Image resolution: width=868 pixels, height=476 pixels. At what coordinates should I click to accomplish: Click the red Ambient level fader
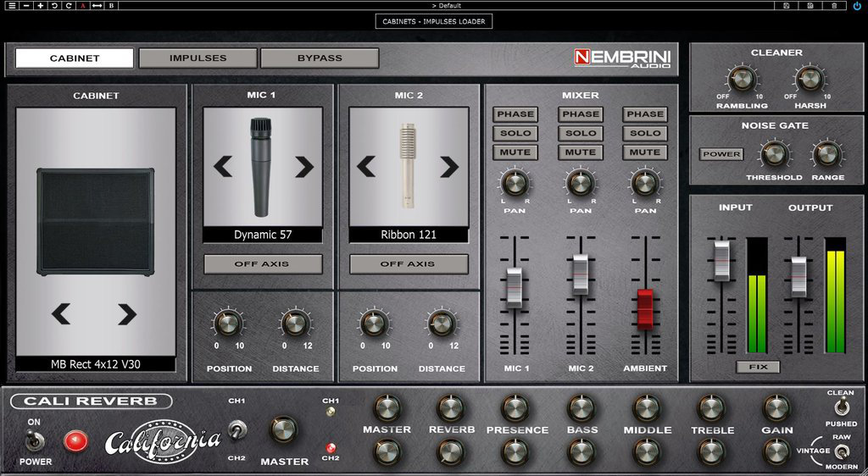pos(645,310)
